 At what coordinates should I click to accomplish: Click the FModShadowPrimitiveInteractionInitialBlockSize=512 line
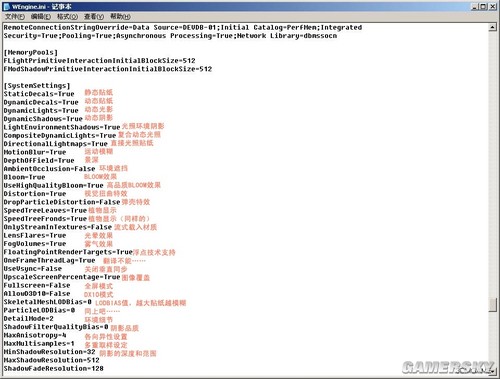[108, 69]
